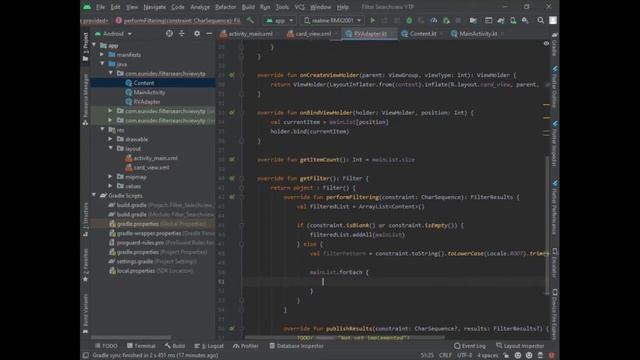Screen dimensions: 640x360
Task: Open the VCS menu
Action: 300,7
